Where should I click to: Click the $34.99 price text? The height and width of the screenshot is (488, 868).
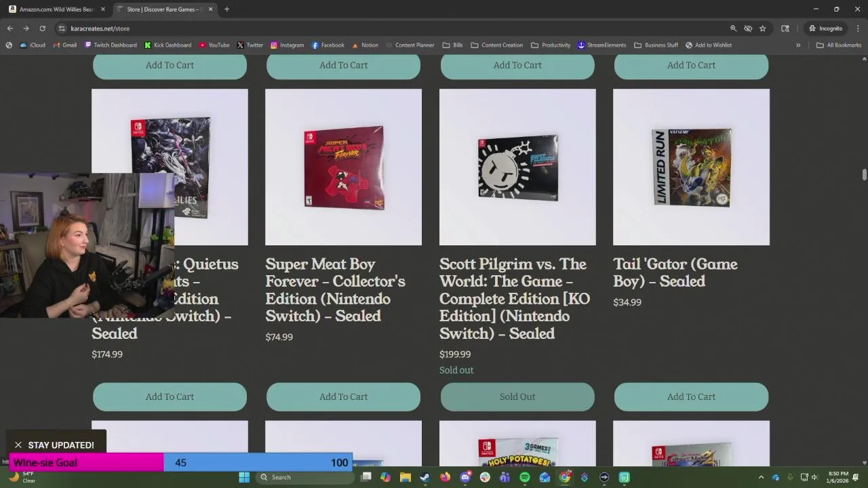pyautogui.click(x=627, y=302)
